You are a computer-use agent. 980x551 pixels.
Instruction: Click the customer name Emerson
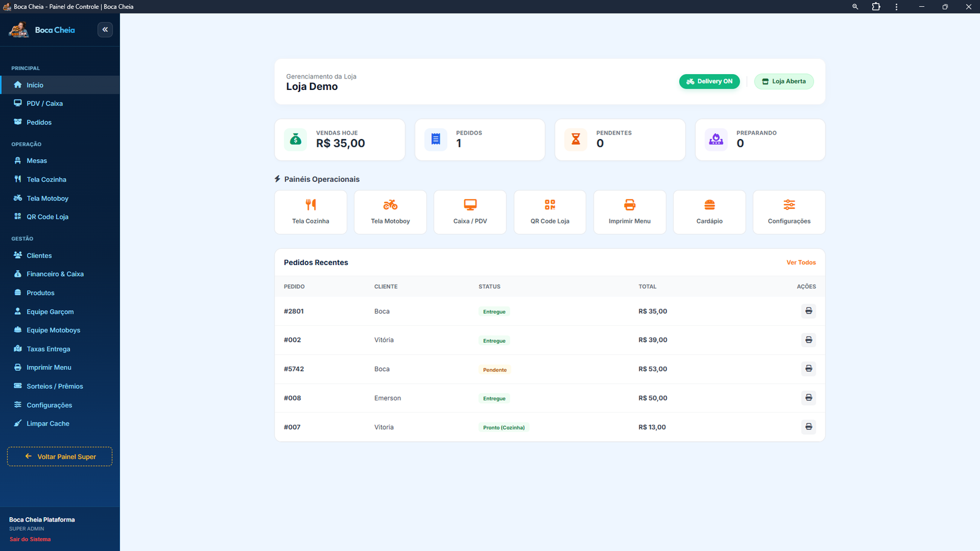(x=388, y=398)
